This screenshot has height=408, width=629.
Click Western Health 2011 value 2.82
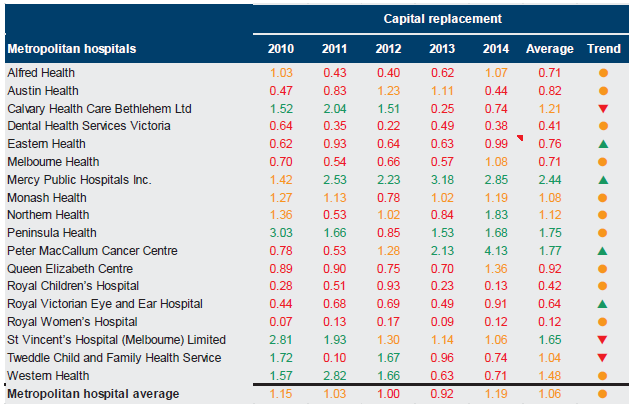(x=335, y=376)
